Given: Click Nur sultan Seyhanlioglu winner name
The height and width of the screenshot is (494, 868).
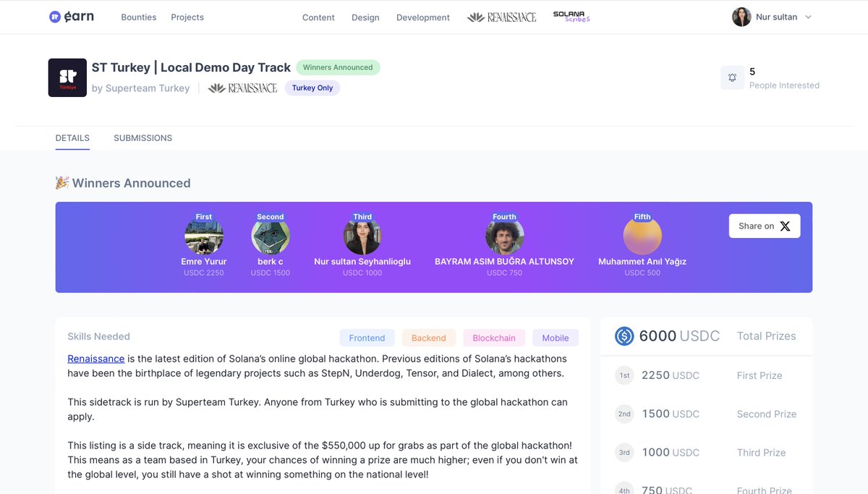Looking at the screenshot, I should tap(362, 262).
